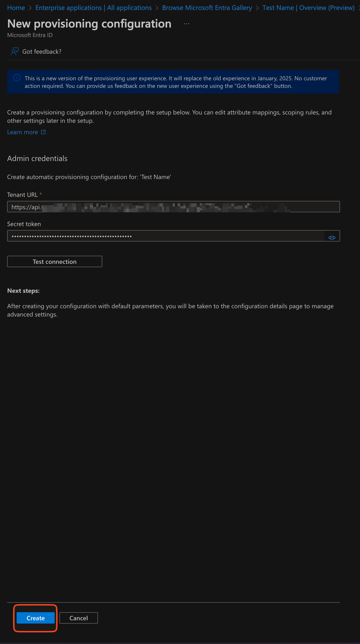The image size is (360, 644).
Task: Cancel the provisioning configuration
Action: click(x=79, y=618)
